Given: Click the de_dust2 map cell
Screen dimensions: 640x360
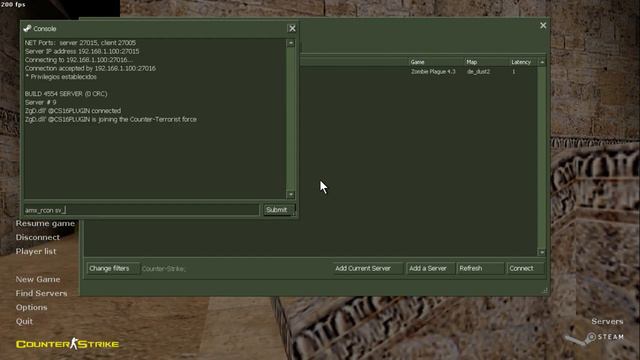Looking at the screenshot, I should (478, 71).
